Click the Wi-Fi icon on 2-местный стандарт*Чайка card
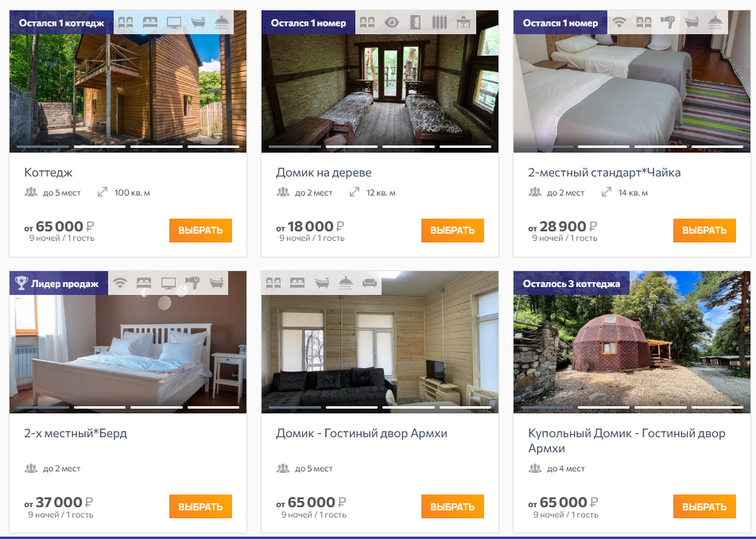This screenshot has height=539, width=756. (x=619, y=22)
